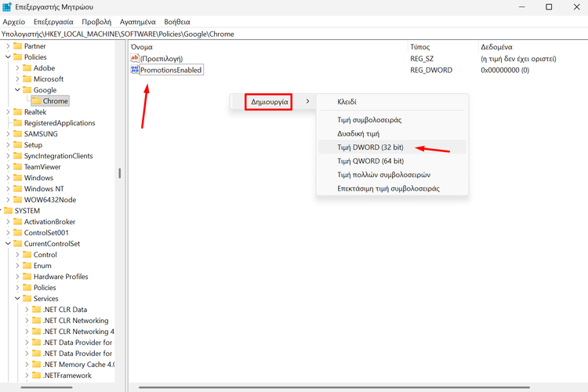Expand the .NET CLR Networking 4 node

pyautogui.click(x=27, y=331)
